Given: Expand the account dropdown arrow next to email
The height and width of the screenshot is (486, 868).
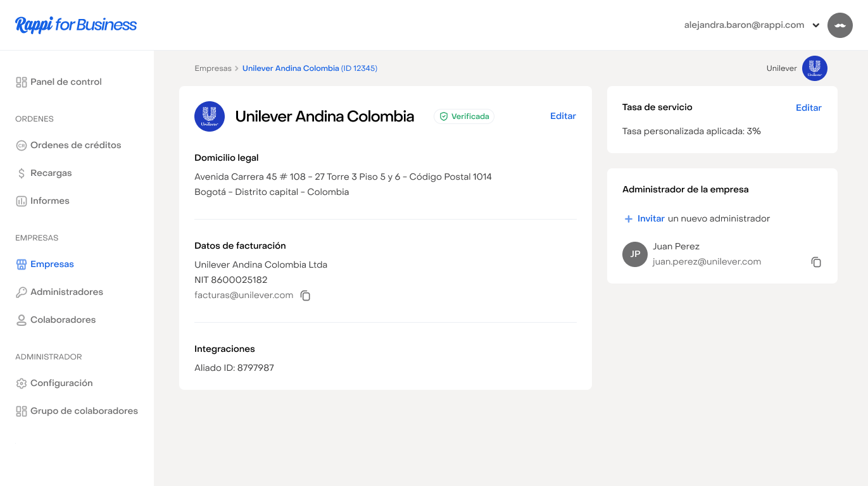Looking at the screenshot, I should pos(816,26).
